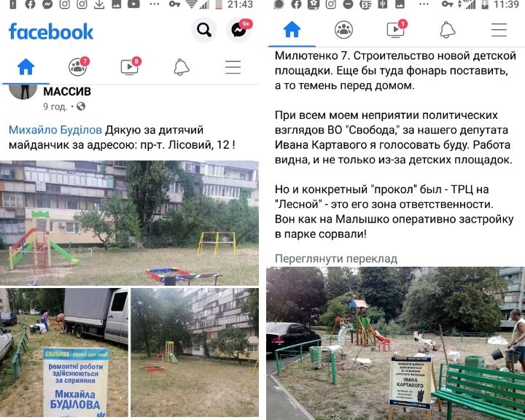Open the Groups tab with 7 badge
525x420 pixels.
coord(78,66)
